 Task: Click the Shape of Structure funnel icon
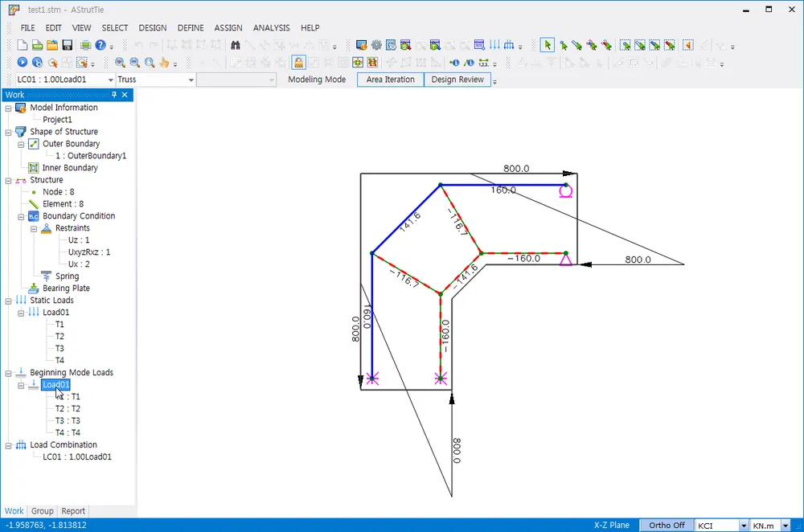tap(21, 132)
